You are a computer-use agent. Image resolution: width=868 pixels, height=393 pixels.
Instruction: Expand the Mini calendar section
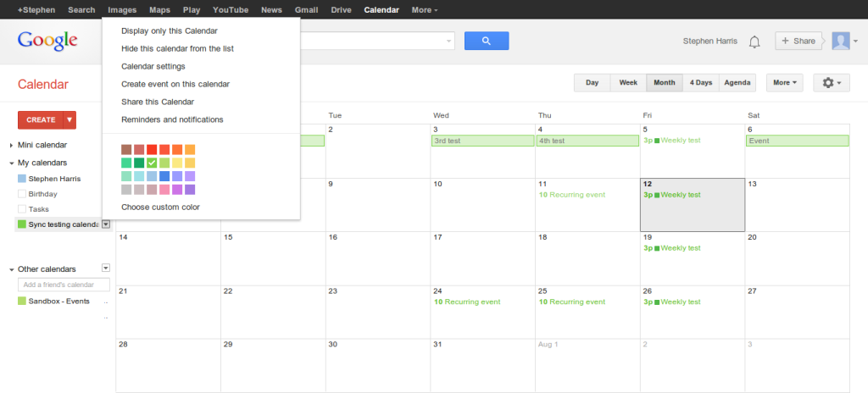click(x=12, y=145)
